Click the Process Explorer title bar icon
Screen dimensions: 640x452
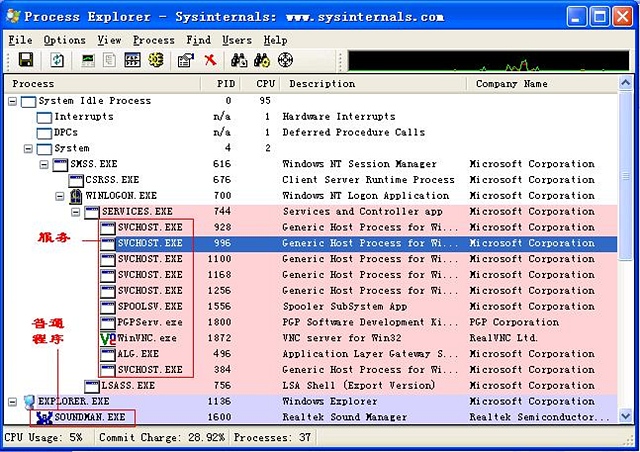[13, 16]
